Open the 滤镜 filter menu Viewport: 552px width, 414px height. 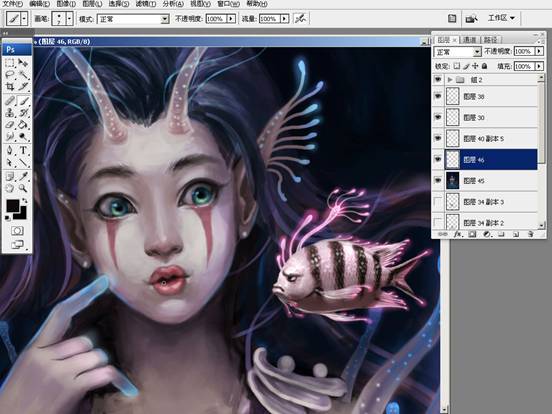tap(146, 4)
